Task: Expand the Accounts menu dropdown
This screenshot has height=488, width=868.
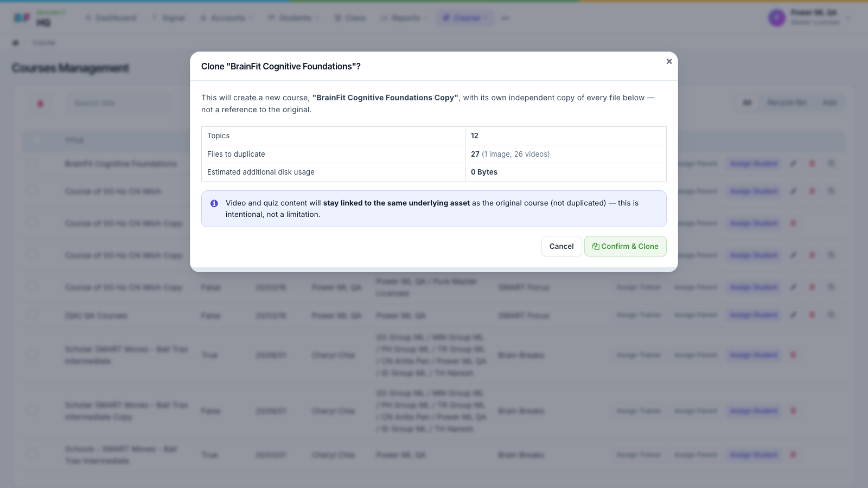Action: [227, 18]
